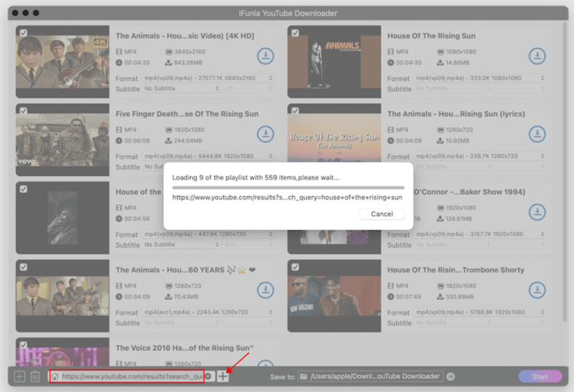574x392 pixels.
Task: Toggle checkbox on Five Finger Death video
Action: point(23,111)
